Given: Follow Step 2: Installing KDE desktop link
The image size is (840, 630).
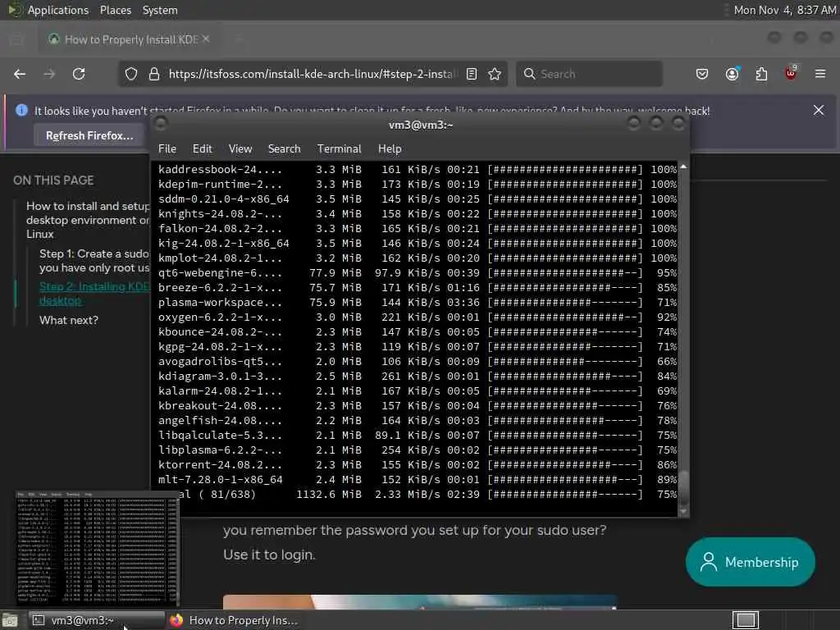Looking at the screenshot, I should pos(94,294).
